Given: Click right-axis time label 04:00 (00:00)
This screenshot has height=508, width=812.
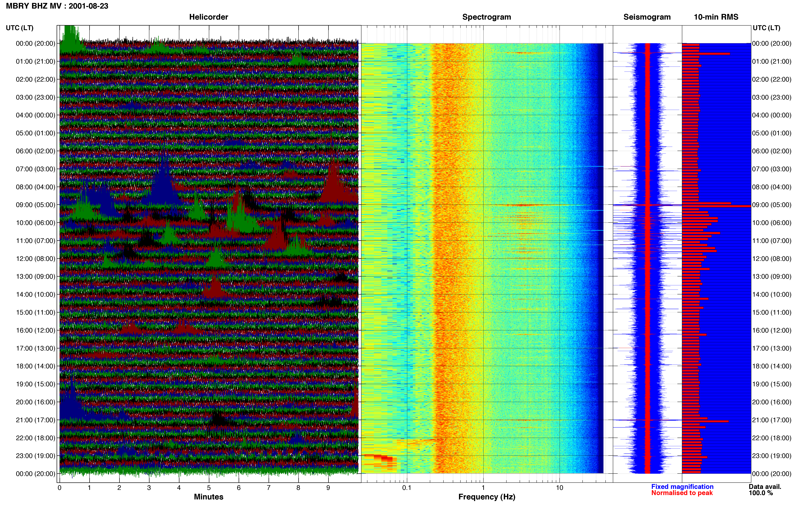Looking at the screenshot, I should pos(772,115).
